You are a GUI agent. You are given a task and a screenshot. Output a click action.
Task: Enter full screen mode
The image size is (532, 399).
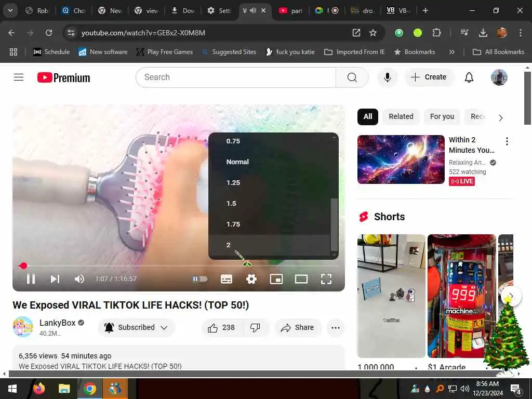click(x=326, y=279)
